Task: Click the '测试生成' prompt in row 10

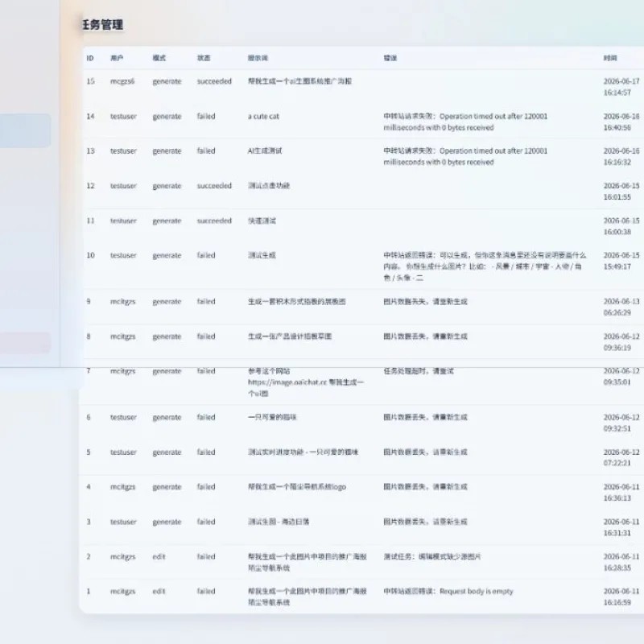Action: click(x=262, y=255)
